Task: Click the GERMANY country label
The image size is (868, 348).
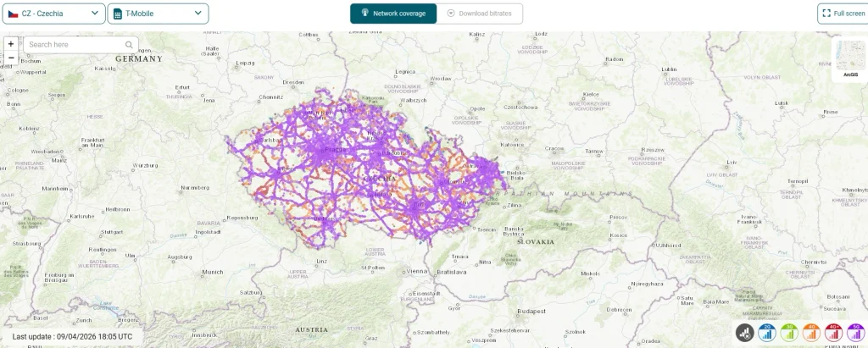Action: pos(139,58)
